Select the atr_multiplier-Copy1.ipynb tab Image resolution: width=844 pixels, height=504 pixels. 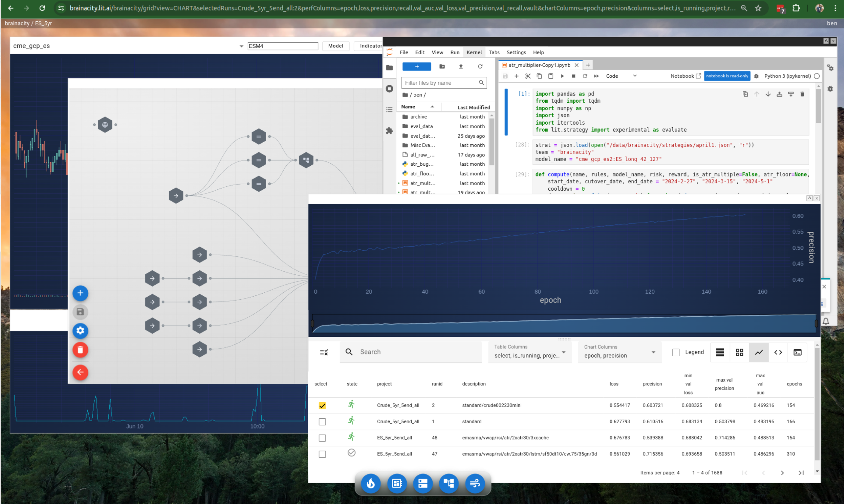[539, 65]
